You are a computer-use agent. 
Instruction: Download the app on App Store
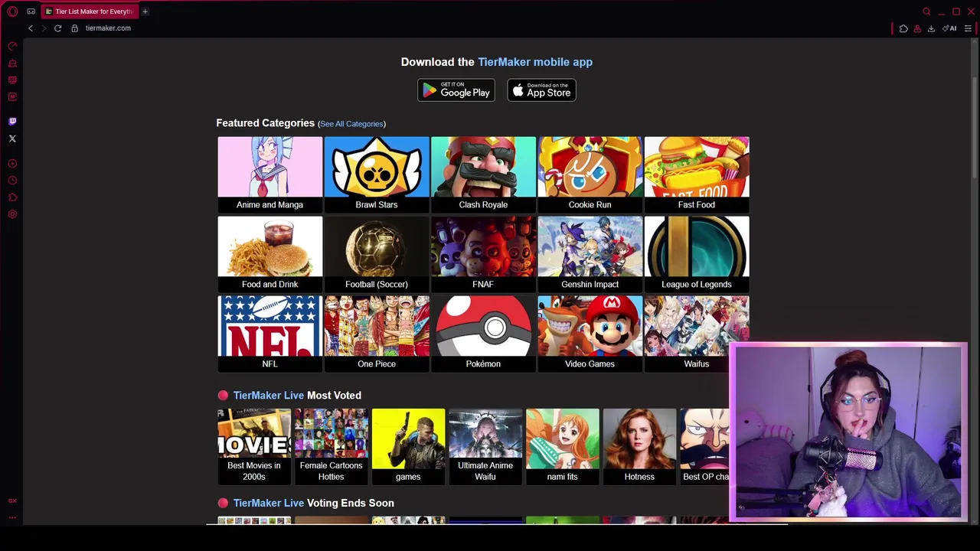(541, 90)
